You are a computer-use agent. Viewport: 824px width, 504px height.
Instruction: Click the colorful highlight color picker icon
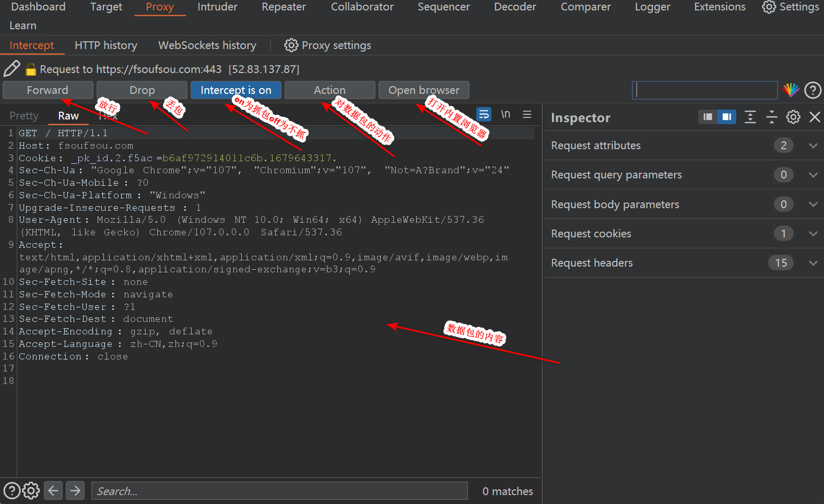point(791,90)
